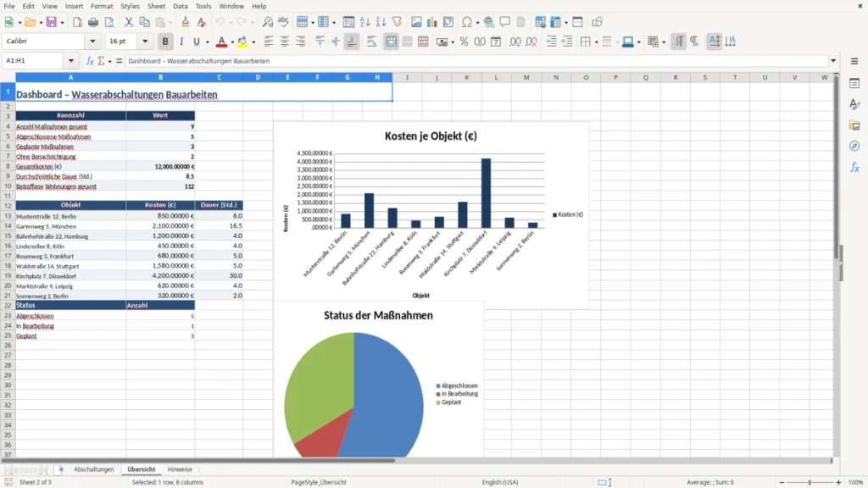Open the Data menu
This screenshot has height=488, width=868.
pyautogui.click(x=180, y=6)
